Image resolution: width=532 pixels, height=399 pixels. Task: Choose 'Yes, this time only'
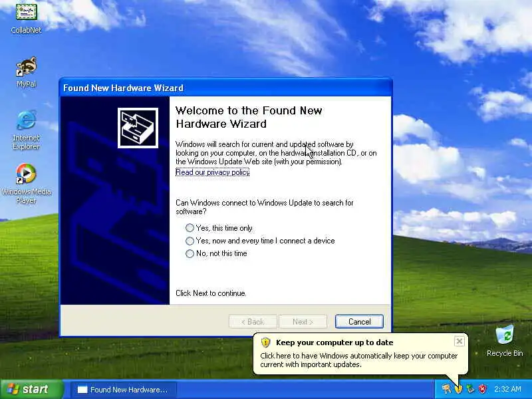pyautogui.click(x=219, y=227)
